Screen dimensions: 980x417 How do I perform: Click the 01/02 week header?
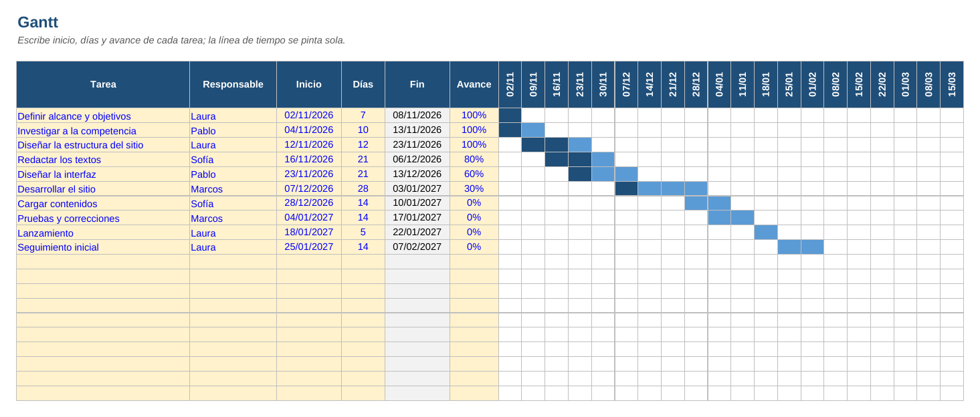click(812, 84)
